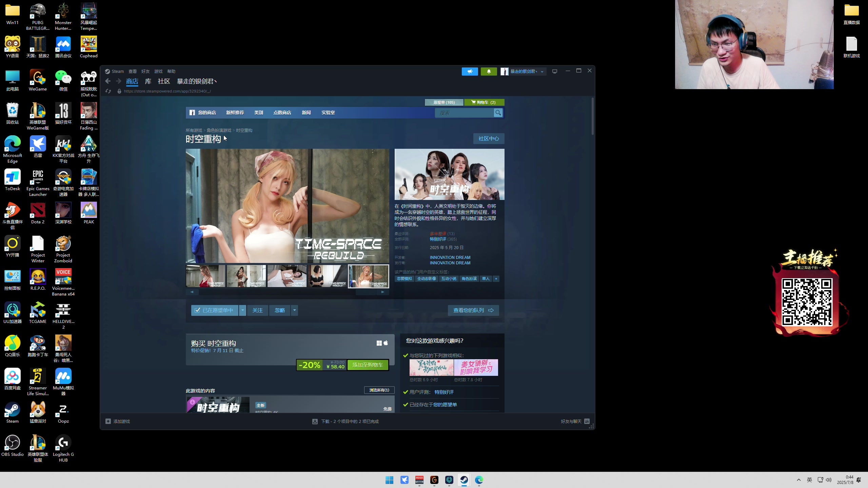The width and height of the screenshot is (868, 488).
Task: Select the red dress screenshot thumbnail
Action: coord(205,276)
